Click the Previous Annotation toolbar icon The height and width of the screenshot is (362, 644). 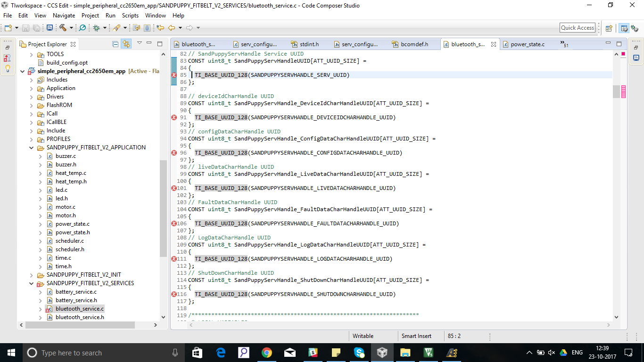tap(148, 28)
